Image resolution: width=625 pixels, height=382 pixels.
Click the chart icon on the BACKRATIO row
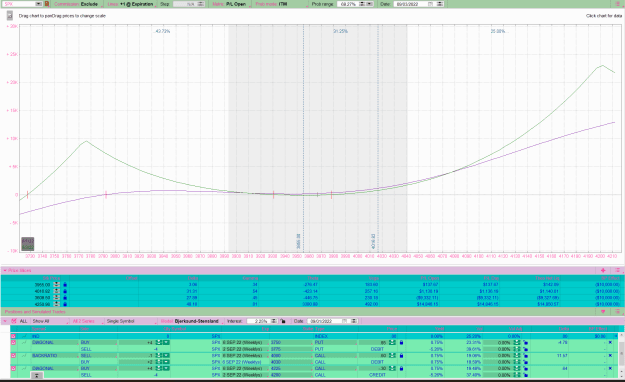[24, 355]
